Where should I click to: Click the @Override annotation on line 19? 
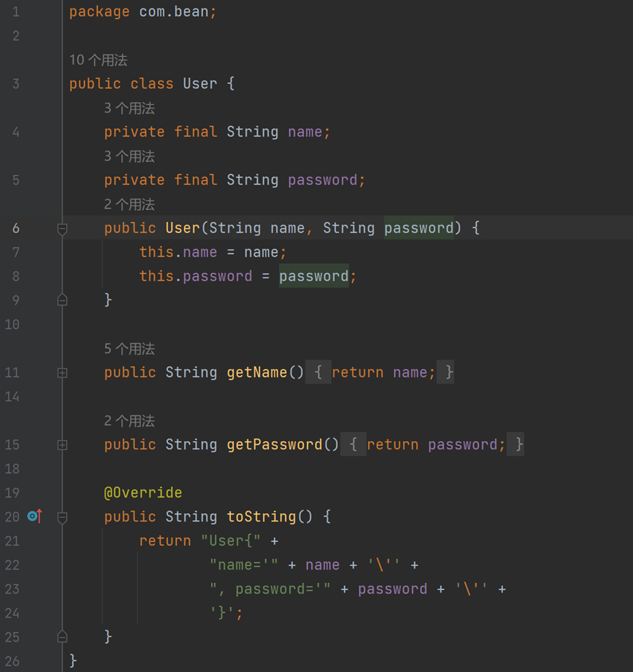coord(143,492)
